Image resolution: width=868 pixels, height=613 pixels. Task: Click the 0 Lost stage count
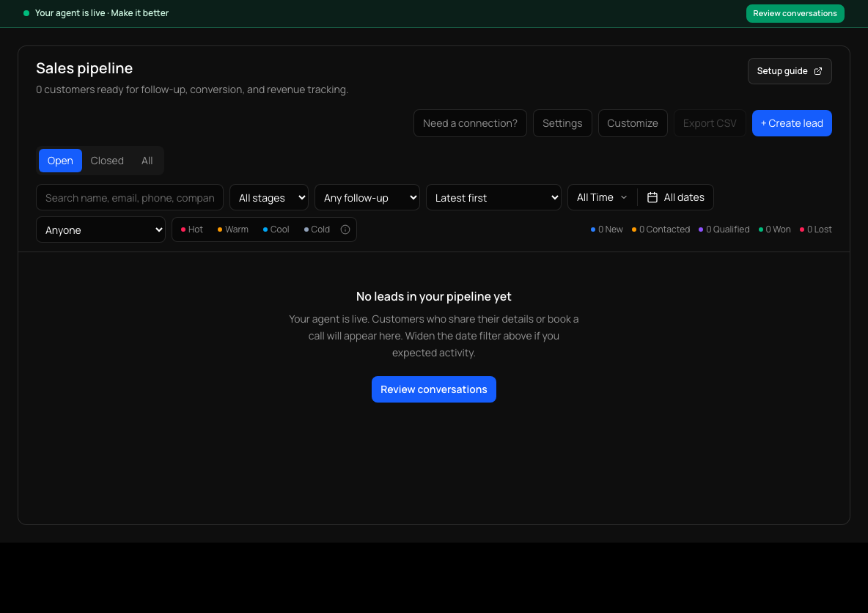[815, 230]
